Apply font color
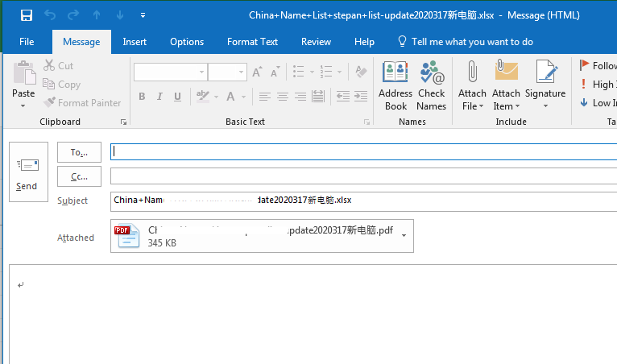 [230, 97]
